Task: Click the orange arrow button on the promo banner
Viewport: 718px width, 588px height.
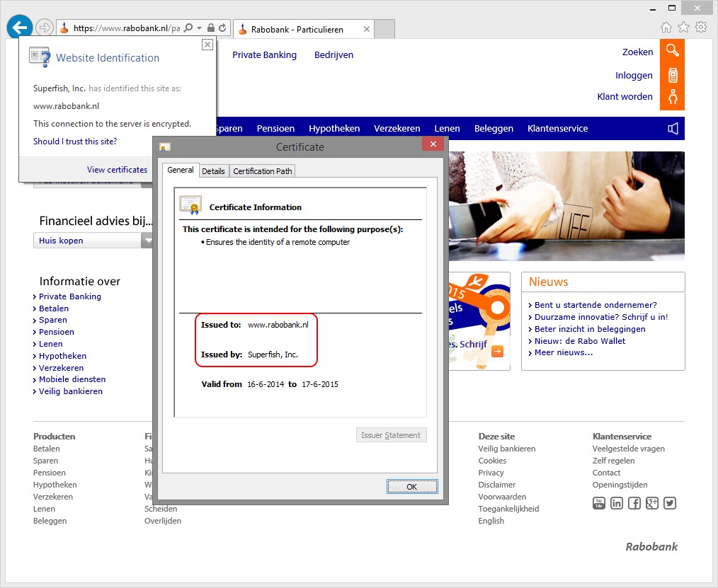Action: point(497,351)
